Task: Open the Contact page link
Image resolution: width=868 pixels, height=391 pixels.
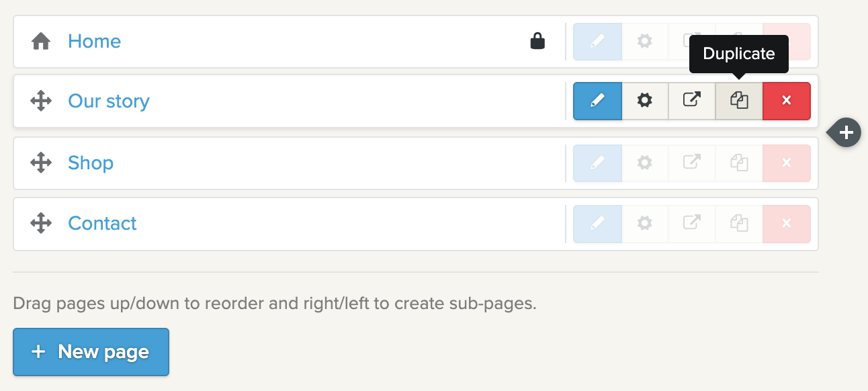Action: click(102, 224)
